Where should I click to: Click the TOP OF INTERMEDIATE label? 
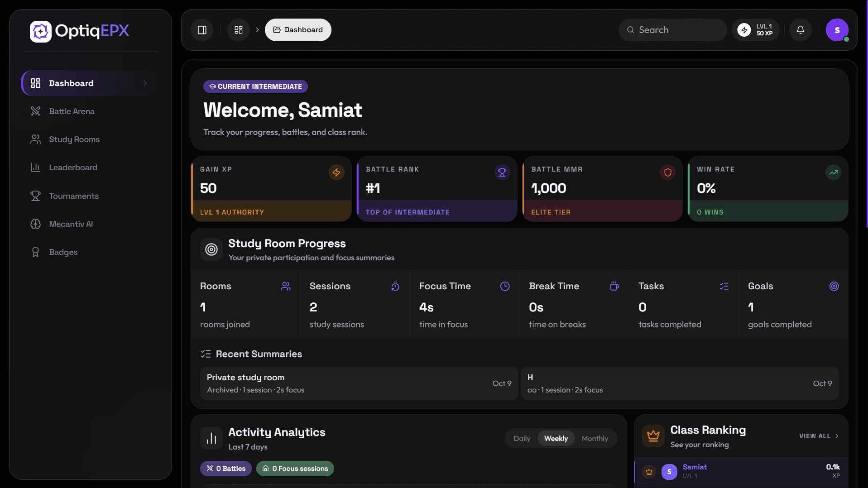pyautogui.click(x=408, y=212)
